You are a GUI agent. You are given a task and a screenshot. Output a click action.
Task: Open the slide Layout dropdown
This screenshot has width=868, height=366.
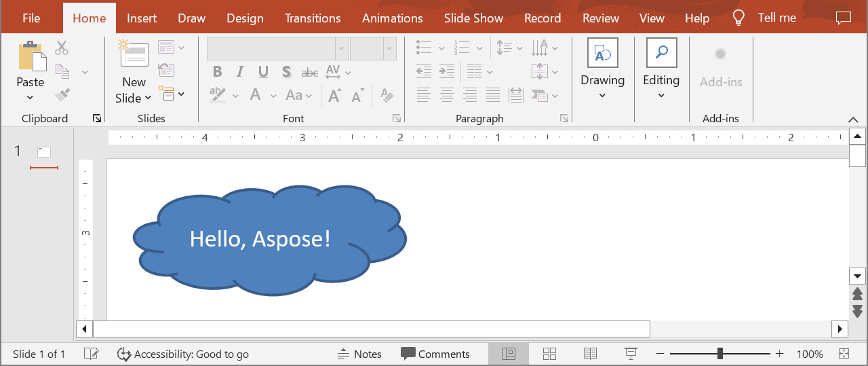(171, 47)
